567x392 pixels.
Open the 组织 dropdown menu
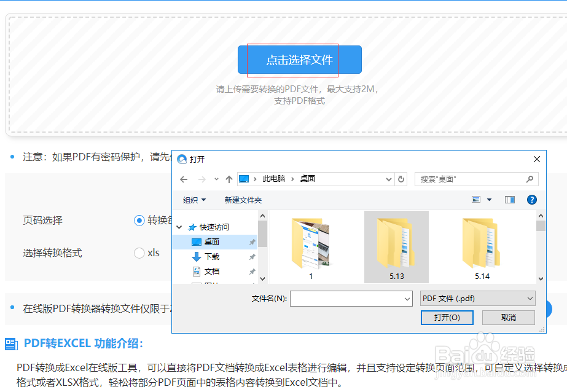pyautogui.click(x=193, y=199)
